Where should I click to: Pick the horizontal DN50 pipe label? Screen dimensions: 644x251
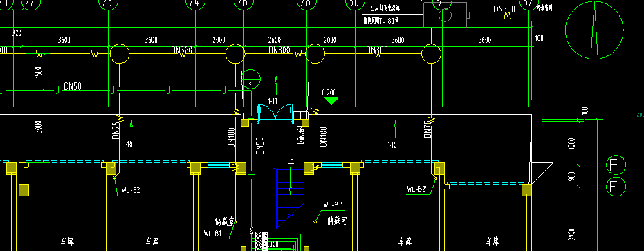73,86
